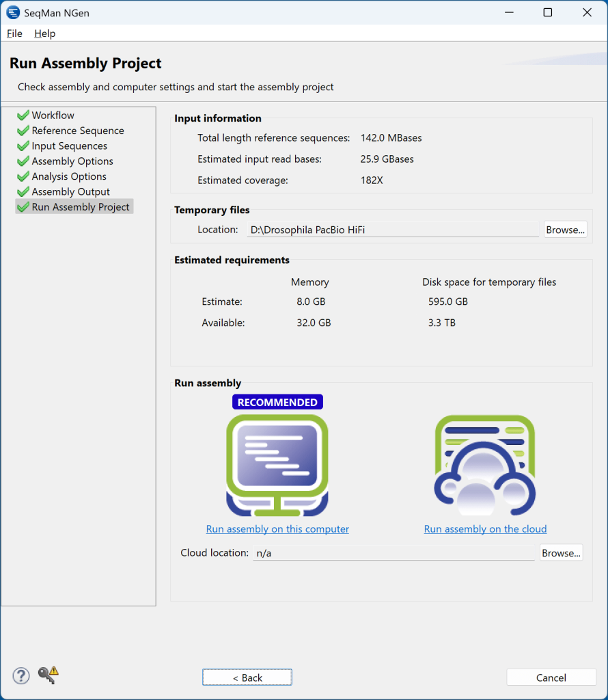Click the green checkmark beside Reference Sequence
The image size is (608, 700).
tap(23, 131)
